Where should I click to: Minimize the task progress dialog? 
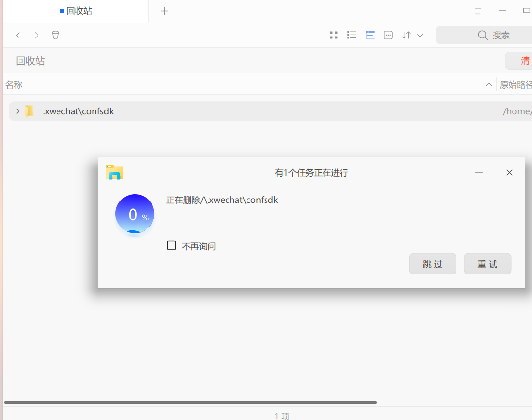pyautogui.click(x=479, y=173)
